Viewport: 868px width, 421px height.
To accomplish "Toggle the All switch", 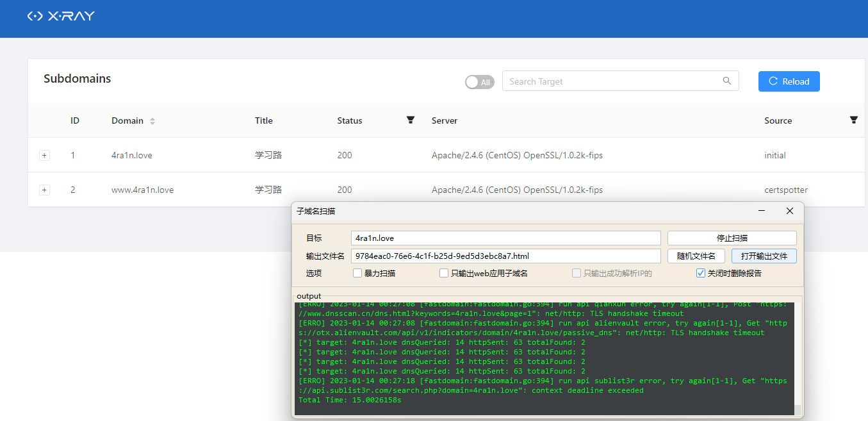I will [479, 82].
